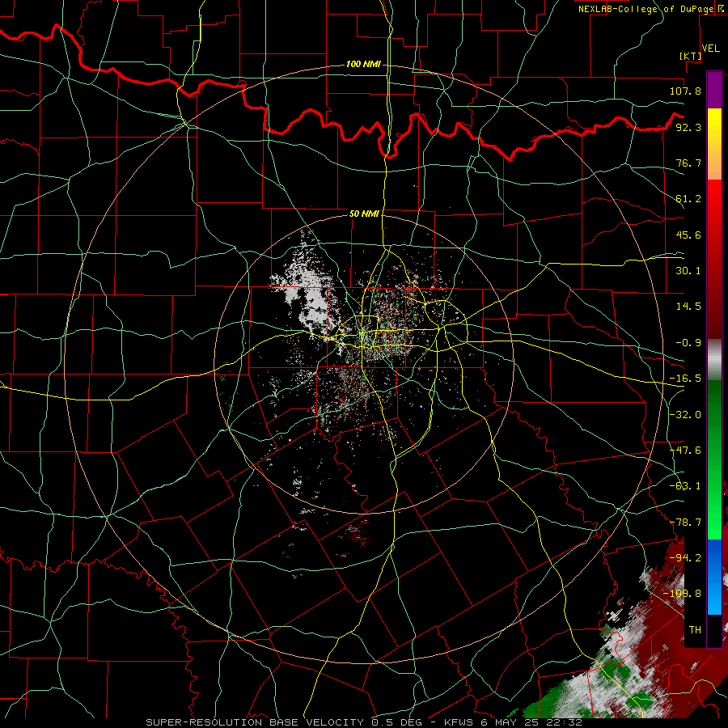Click the TH label on color bar

[x=695, y=630]
